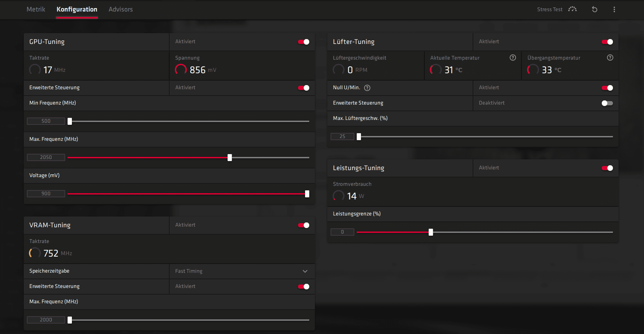This screenshot has width=644, height=334.
Task: Open the Speicherzeitgabe Fast Timing dropdown
Action: (x=242, y=271)
